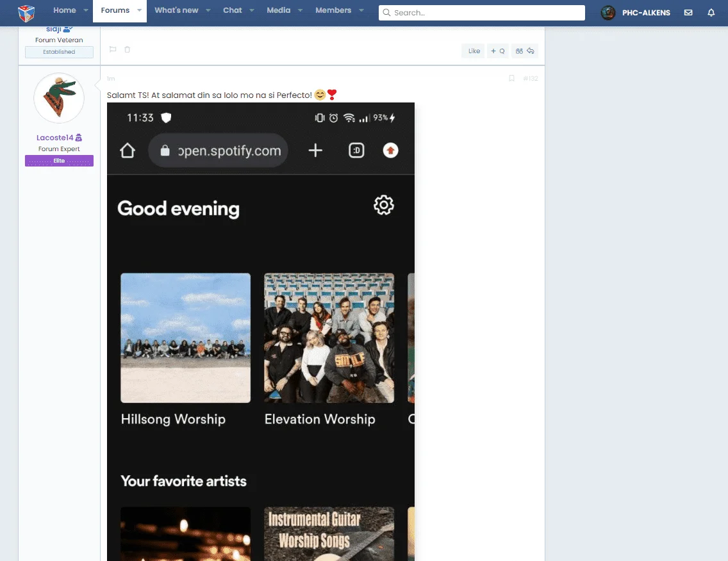Click the Elite user banner
The height and width of the screenshot is (561, 728).
click(x=59, y=161)
